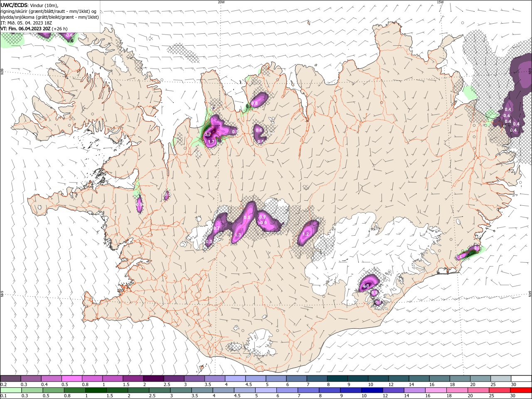Viewport: 532px width, 399px height.
Task: Click the darkest purple swatch labeled 2
Action: [153, 379]
